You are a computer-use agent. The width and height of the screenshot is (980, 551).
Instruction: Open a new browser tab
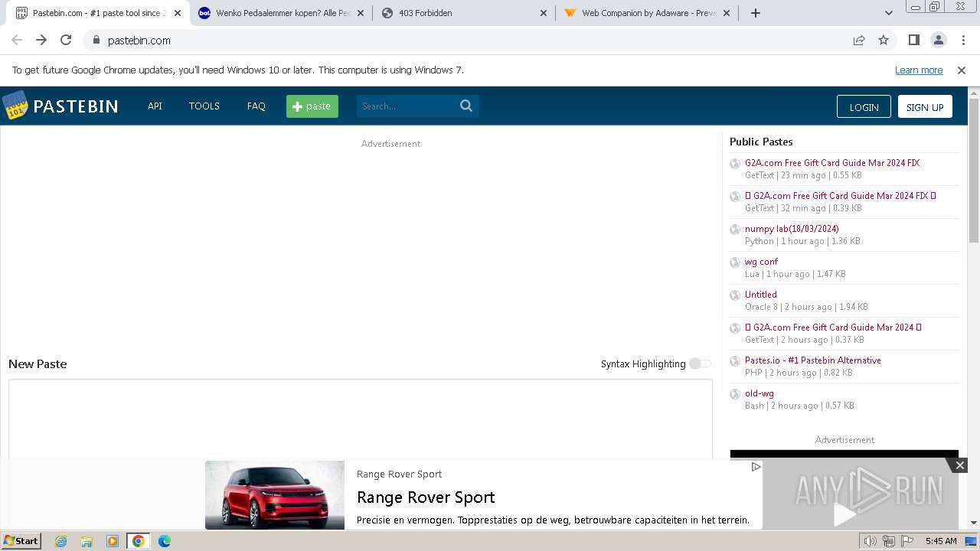pyautogui.click(x=756, y=13)
